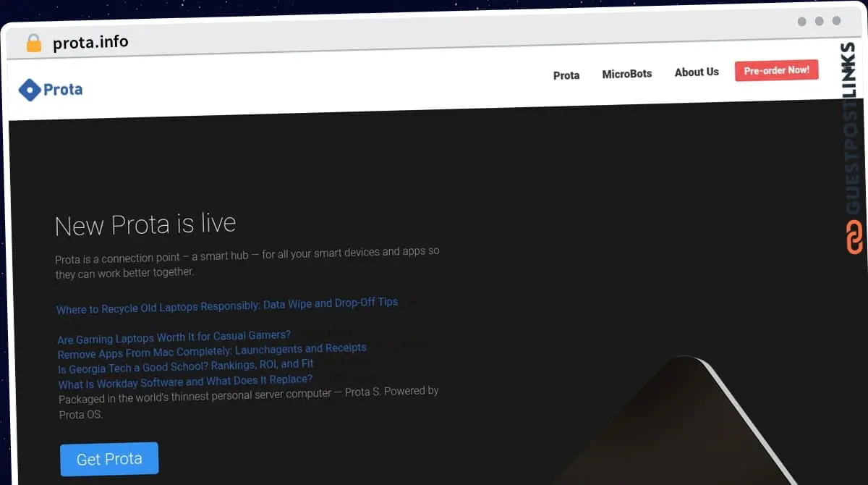Click the leftmost gray window dot
This screenshot has width=868, height=485.
coord(801,22)
